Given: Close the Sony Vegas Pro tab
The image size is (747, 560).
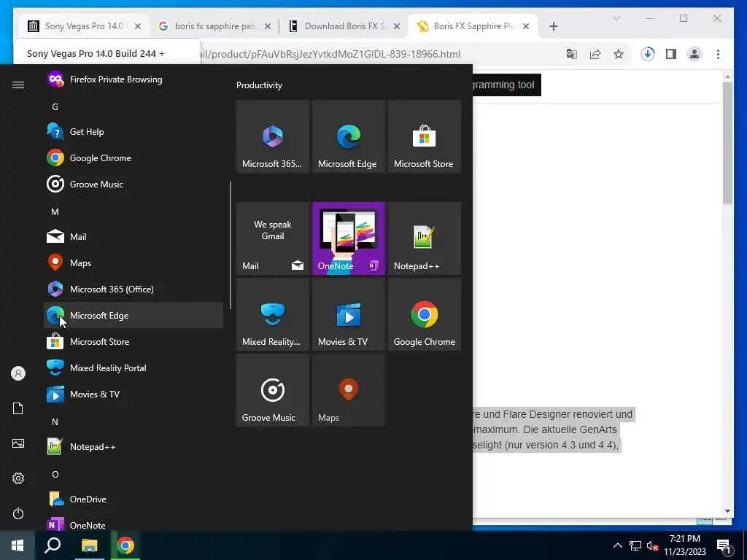Looking at the screenshot, I should 138,26.
